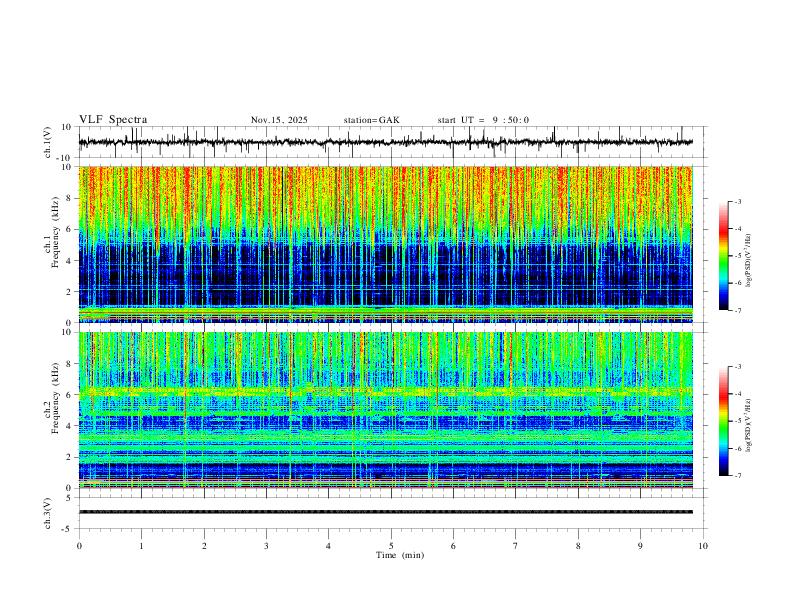The width and height of the screenshot is (792, 612).
Task: Click the ch.1 colorbar log(PSD) label
Action: [749, 261]
